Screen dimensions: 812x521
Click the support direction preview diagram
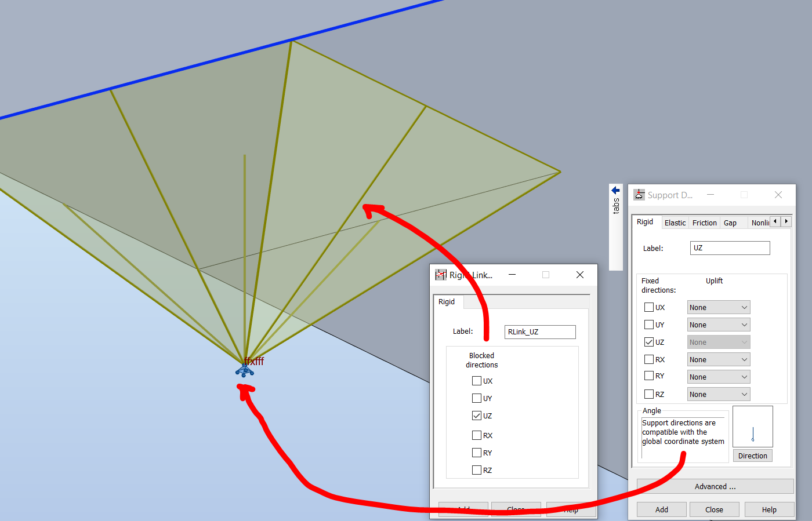(x=752, y=427)
